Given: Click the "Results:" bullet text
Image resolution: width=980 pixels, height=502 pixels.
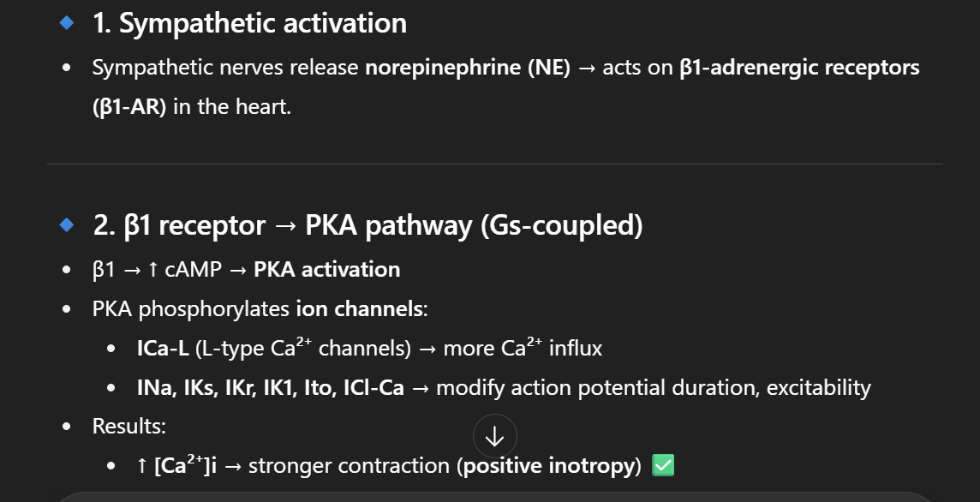Looking at the screenshot, I should (x=129, y=426).
